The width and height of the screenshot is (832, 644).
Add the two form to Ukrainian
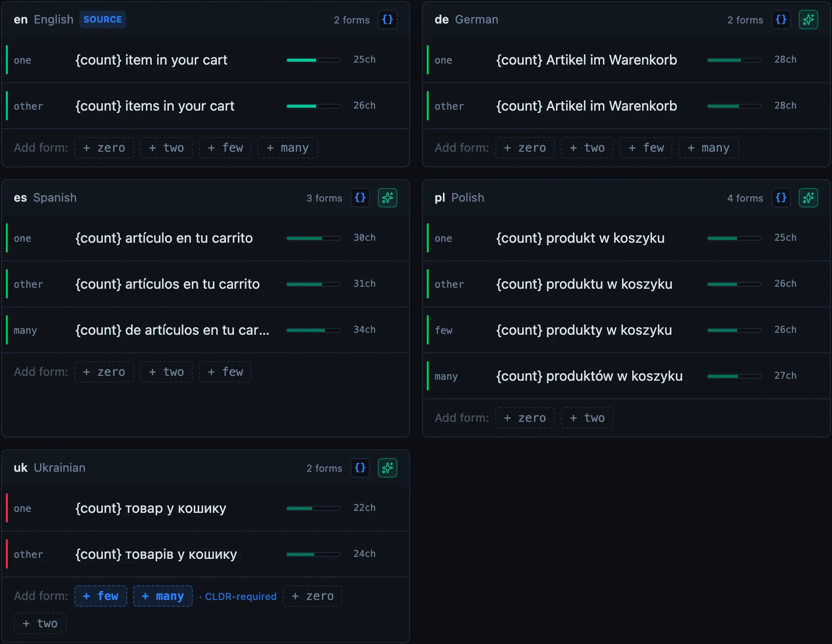pos(40,623)
